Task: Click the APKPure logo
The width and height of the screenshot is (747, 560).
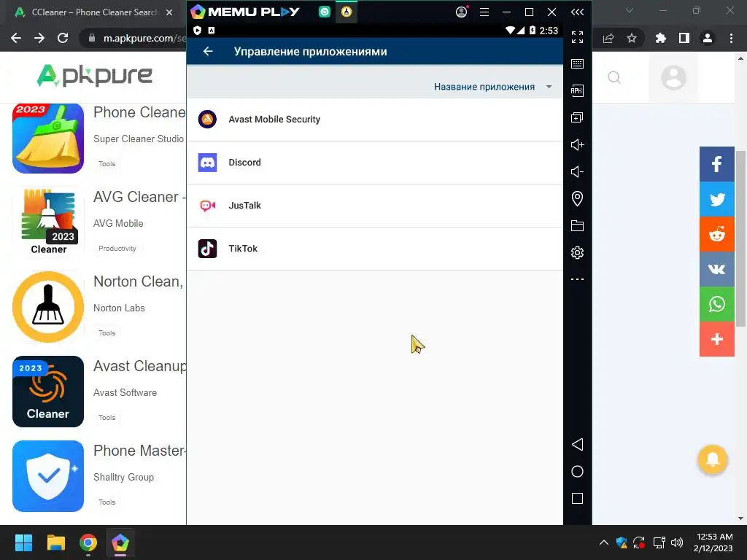Action: [94, 76]
